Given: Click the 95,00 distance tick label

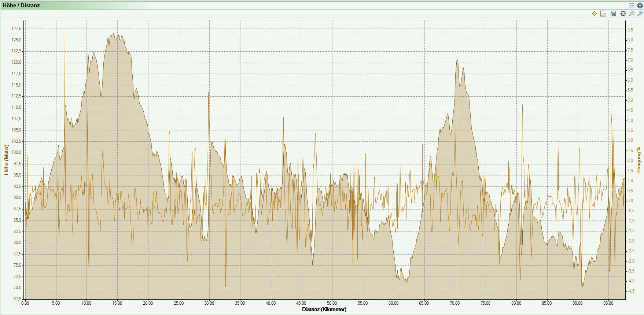Looking at the screenshot, I should 608,303.
